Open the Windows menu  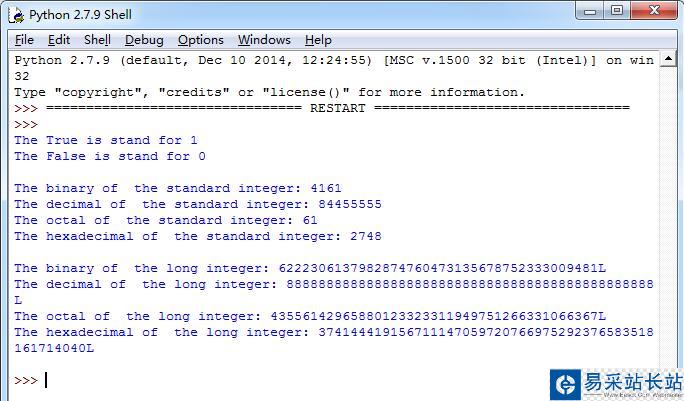click(264, 40)
